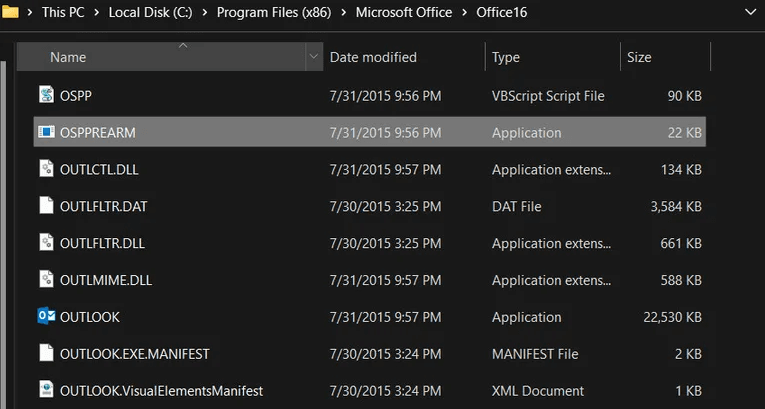Click the OUTLMIME.DLL file icon
Image resolution: width=765 pixels, height=409 pixels.
[x=46, y=280]
